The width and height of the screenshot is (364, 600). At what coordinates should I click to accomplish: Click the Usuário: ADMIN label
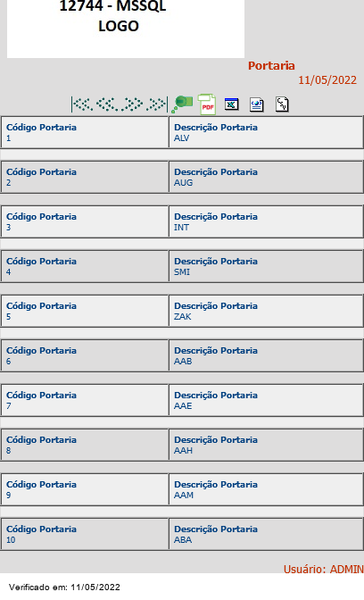(x=324, y=569)
